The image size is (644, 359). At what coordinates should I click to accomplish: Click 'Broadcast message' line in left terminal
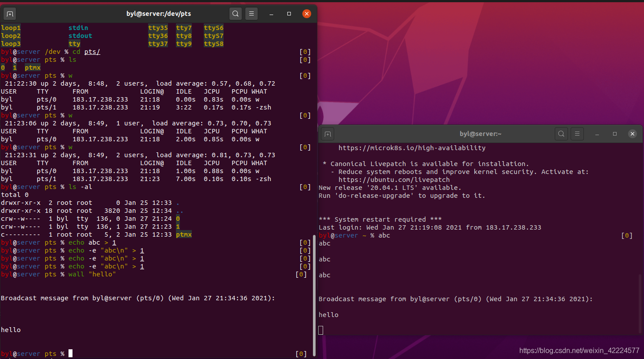tap(138, 298)
